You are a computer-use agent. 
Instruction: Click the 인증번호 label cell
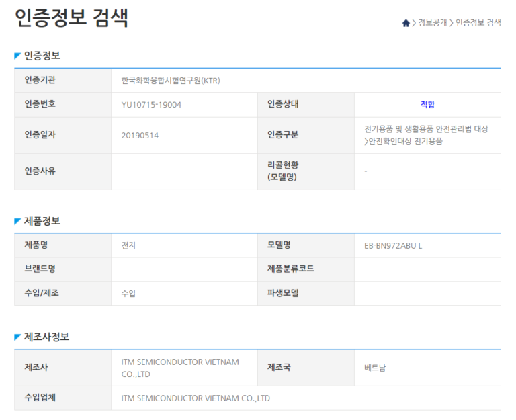(x=63, y=105)
